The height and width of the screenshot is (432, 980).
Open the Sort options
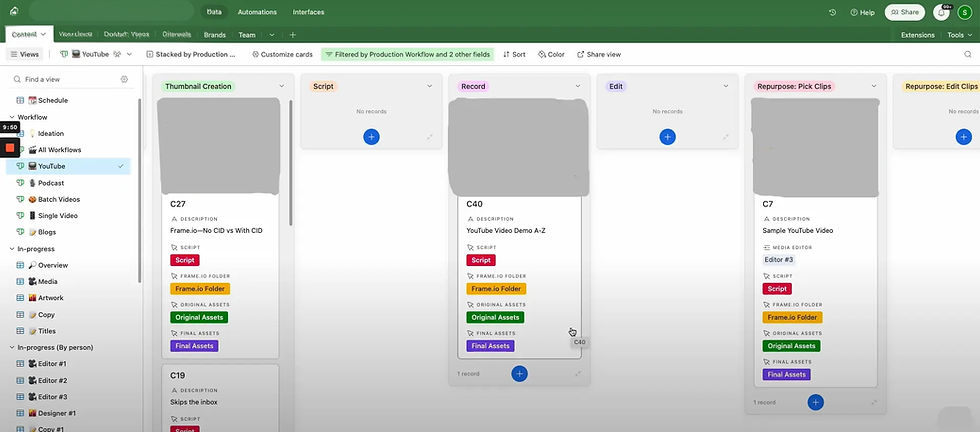[x=514, y=54]
